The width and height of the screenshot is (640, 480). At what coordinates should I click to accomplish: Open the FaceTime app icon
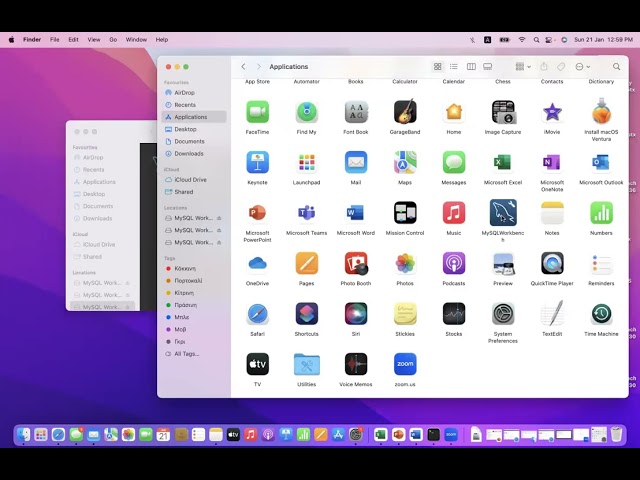[258, 112]
